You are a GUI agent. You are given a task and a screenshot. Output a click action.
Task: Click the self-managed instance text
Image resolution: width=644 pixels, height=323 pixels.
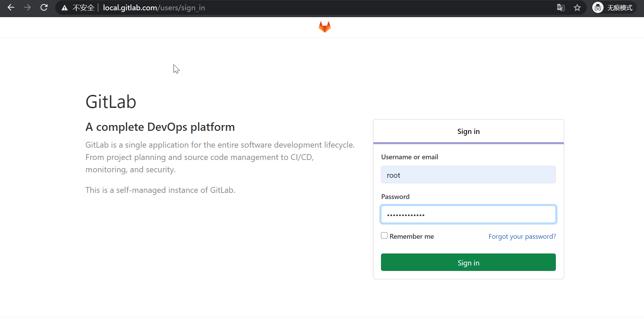click(160, 190)
